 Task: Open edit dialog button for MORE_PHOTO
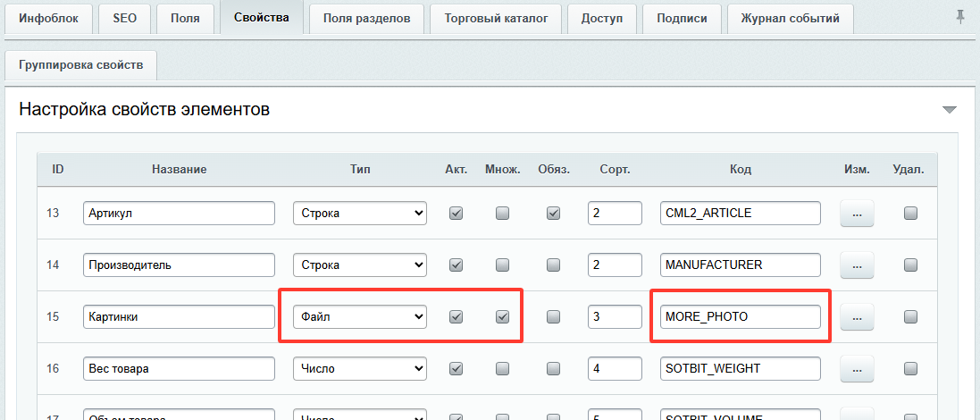pyautogui.click(x=857, y=317)
